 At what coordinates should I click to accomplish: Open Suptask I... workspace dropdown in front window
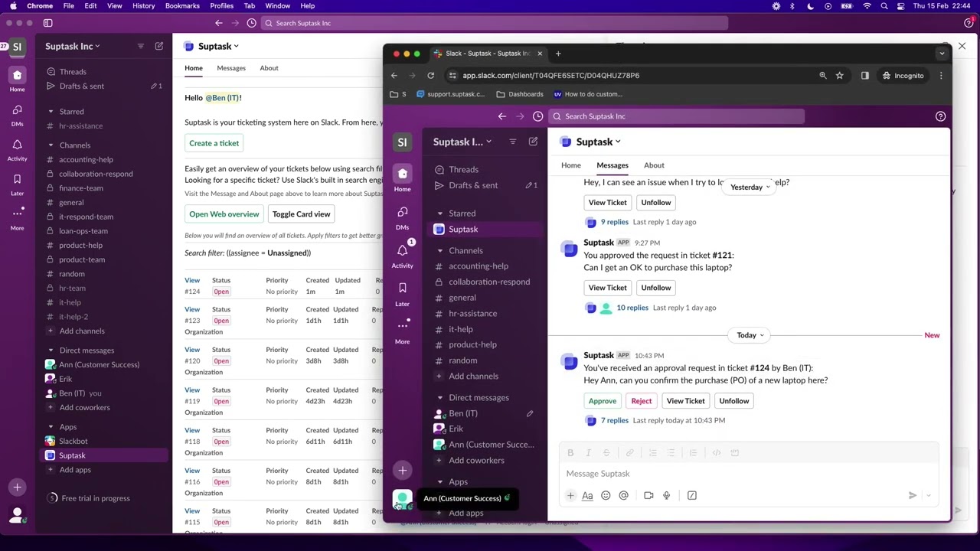[x=462, y=142]
